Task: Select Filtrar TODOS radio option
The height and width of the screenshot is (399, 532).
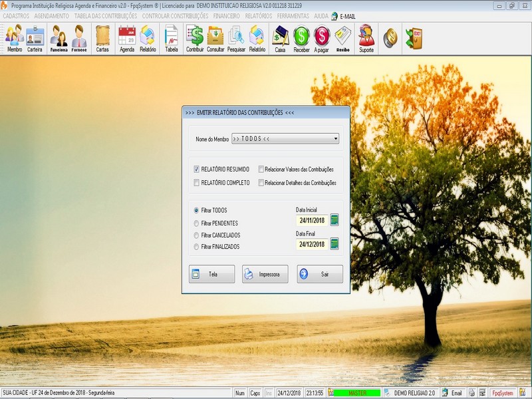Action: [196, 210]
